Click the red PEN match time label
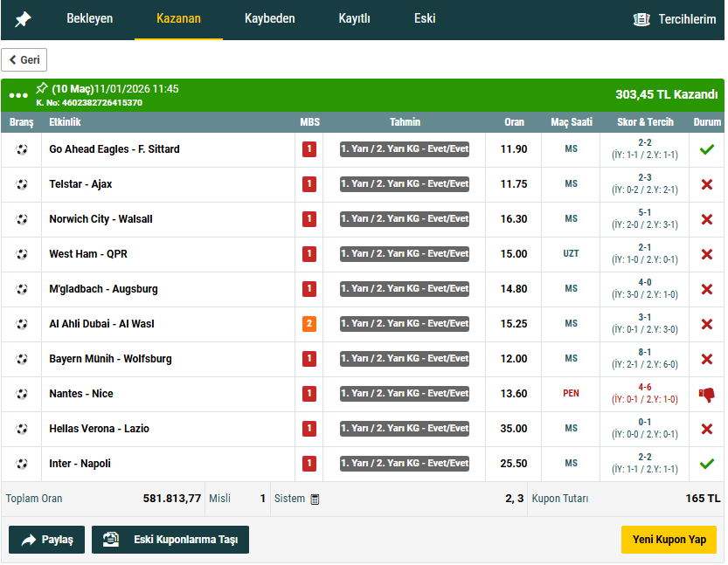 pos(571,393)
